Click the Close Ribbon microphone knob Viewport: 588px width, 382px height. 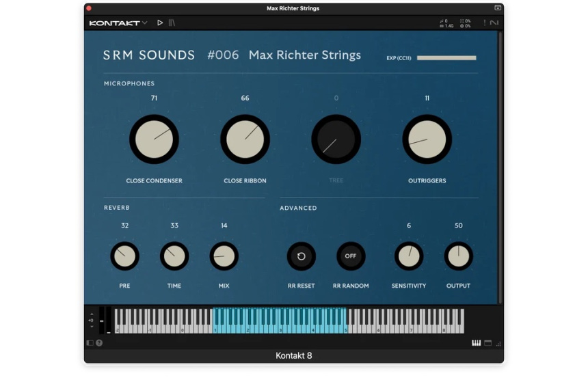pos(245,139)
